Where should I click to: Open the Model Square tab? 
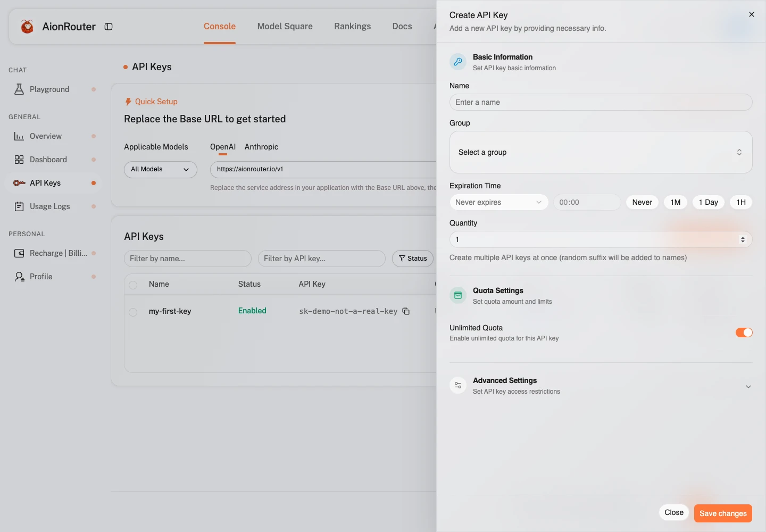[285, 26]
